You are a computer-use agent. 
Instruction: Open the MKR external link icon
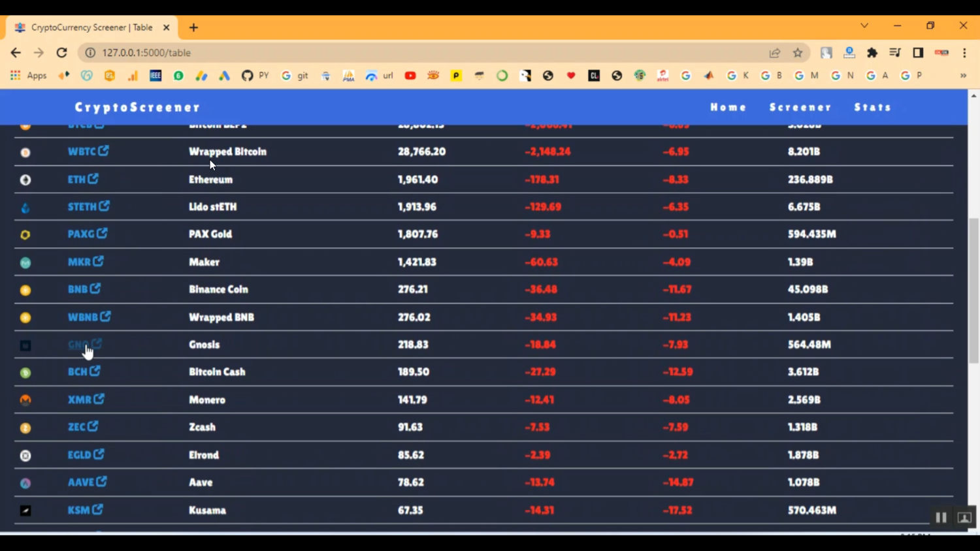pos(98,261)
